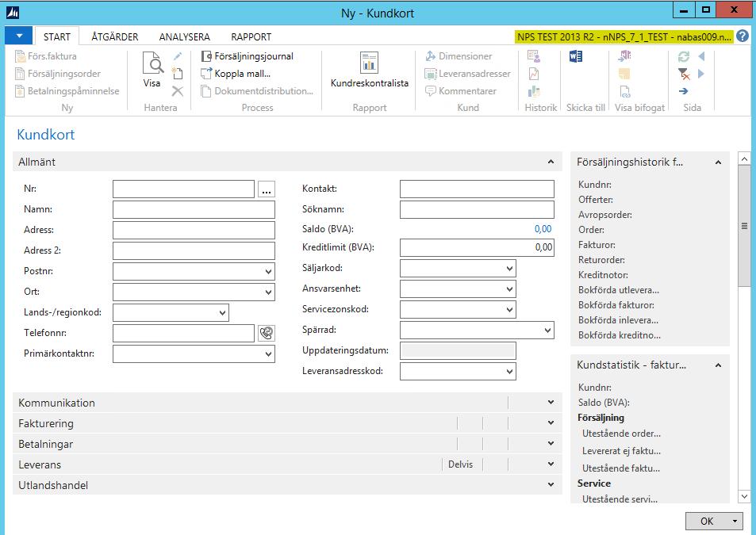Open Dokumentdistribution...
Image resolution: width=756 pixels, height=535 pixels.
(x=257, y=91)
